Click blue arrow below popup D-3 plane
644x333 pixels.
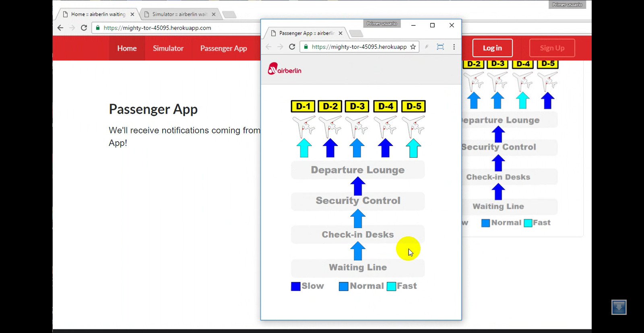[357, 148]
